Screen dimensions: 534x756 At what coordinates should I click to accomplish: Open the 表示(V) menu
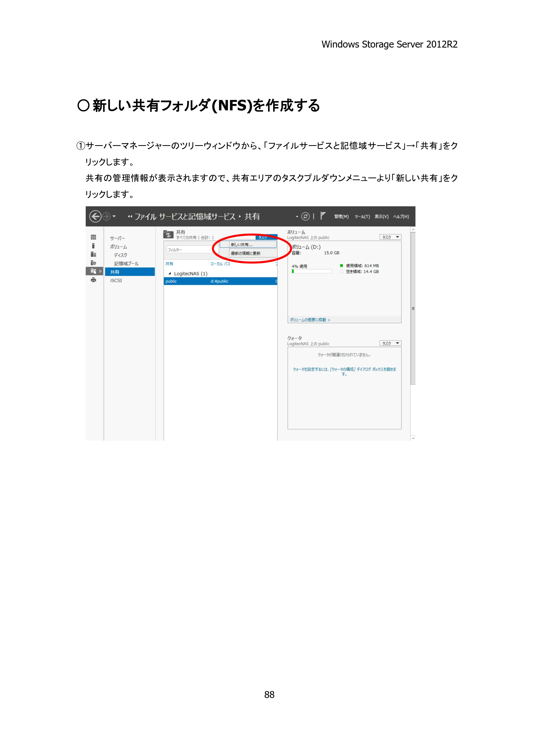[x=381, y=217]
